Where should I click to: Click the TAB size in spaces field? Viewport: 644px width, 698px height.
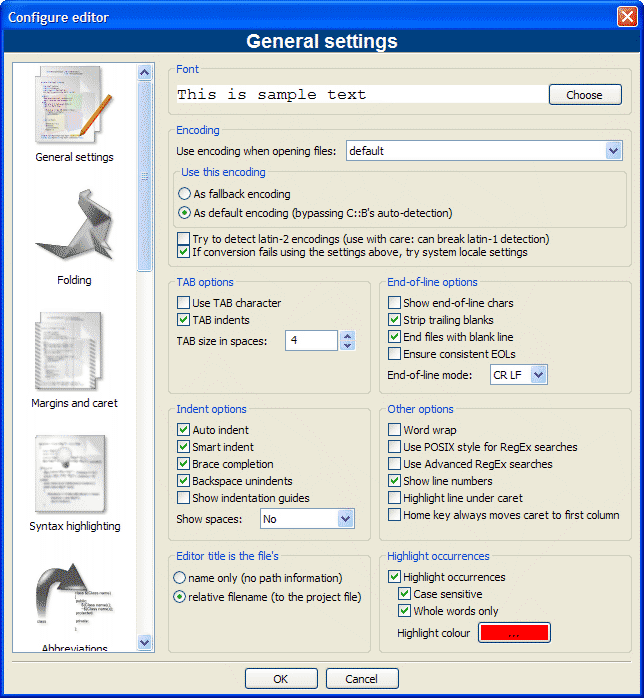(x=310, y=341)
